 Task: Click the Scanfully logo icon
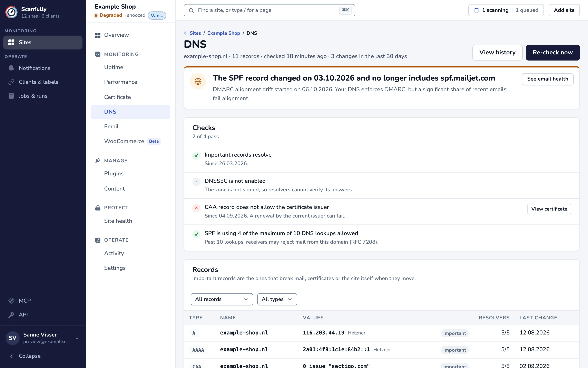11,12
